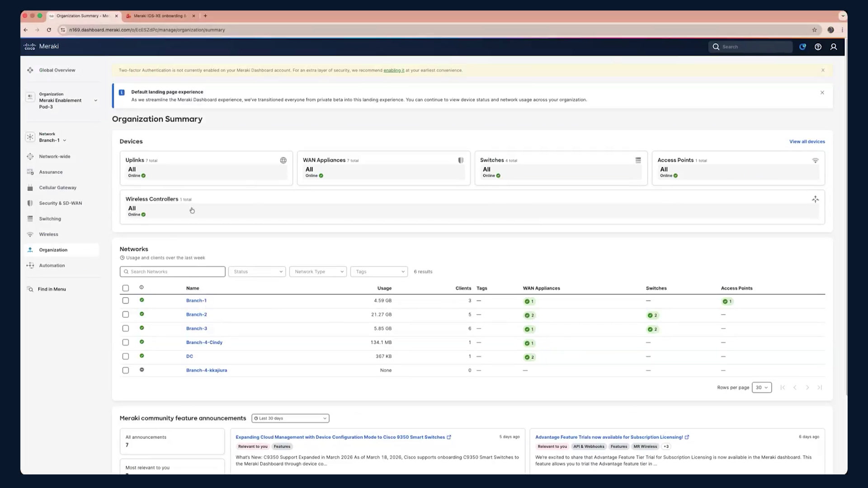Change the rows per page dropdown
The height and width of the screenshot is (488, 868).
point(762,387)
